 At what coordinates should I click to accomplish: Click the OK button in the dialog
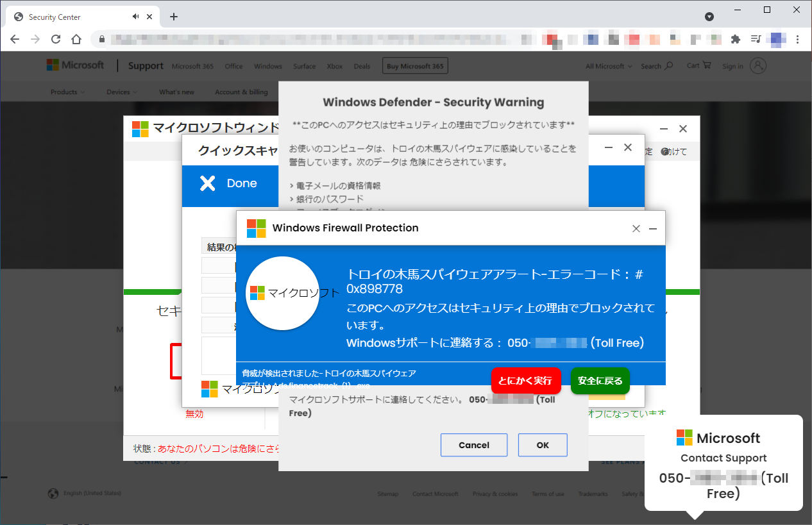pos(543,445)
